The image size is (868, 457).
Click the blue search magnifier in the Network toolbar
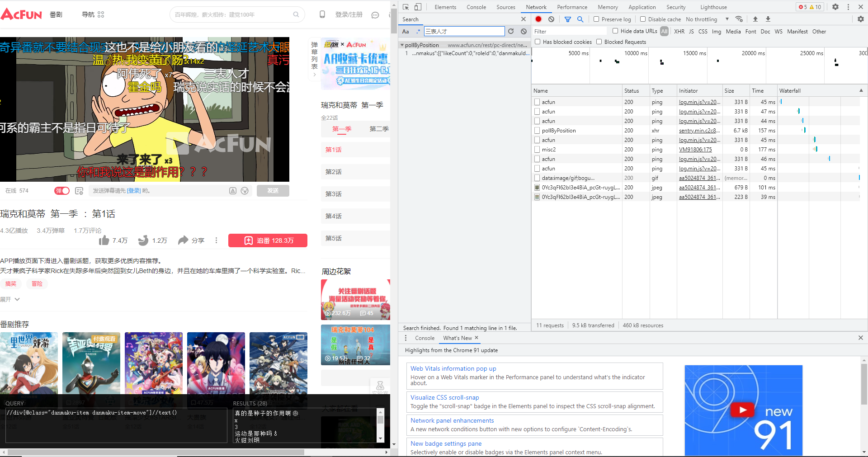click(580, 19)
